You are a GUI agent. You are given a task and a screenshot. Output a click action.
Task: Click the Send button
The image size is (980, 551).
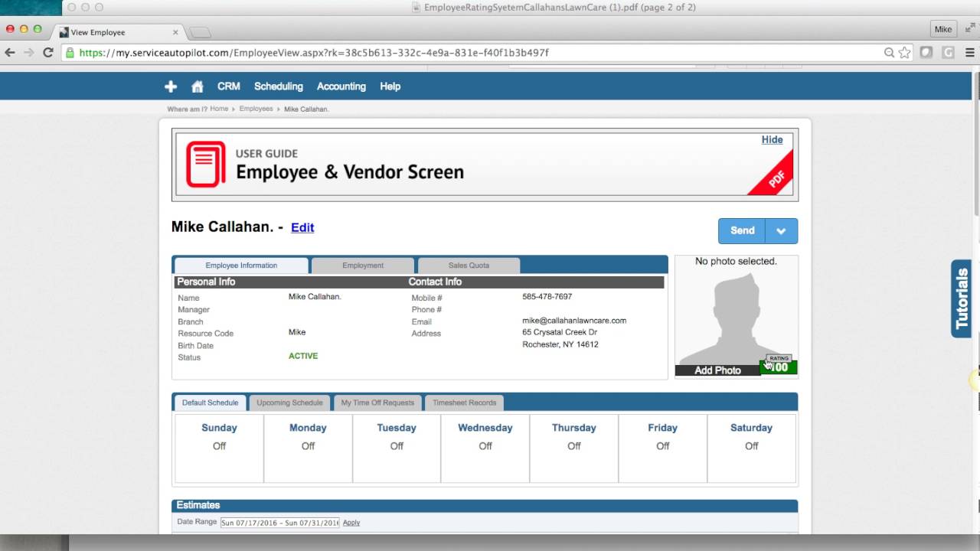click(742, 231)
